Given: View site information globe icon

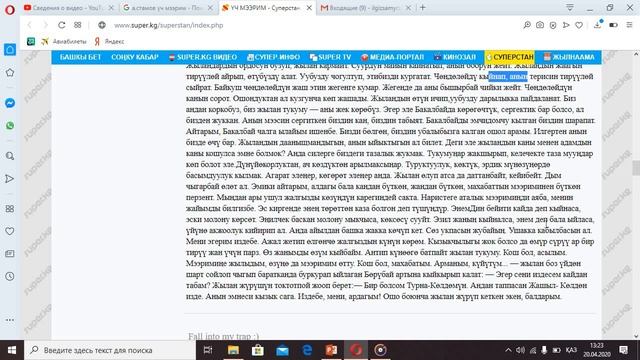Looking at the screenshot, I should click(102, 25).
